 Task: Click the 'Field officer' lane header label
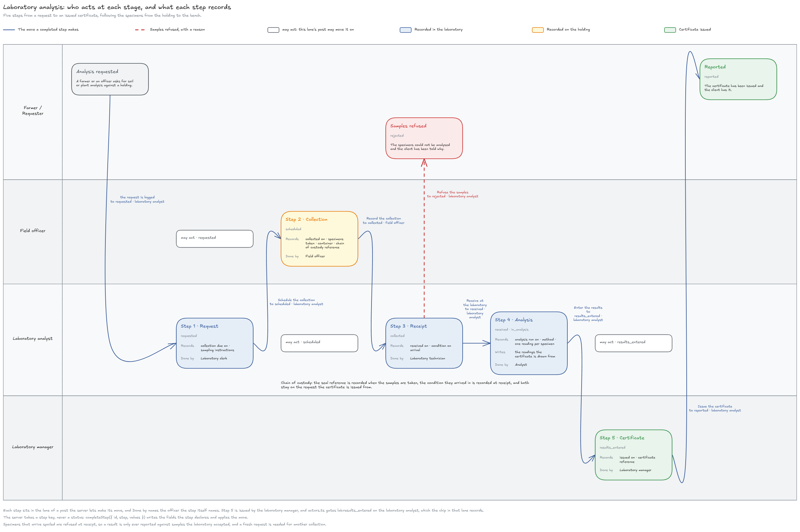32,231
